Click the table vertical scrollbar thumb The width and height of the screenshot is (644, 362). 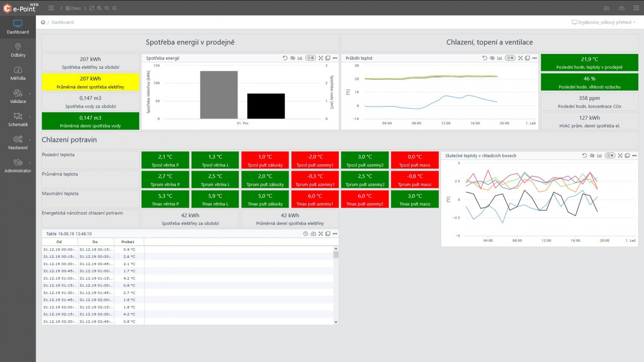point(336,255)
